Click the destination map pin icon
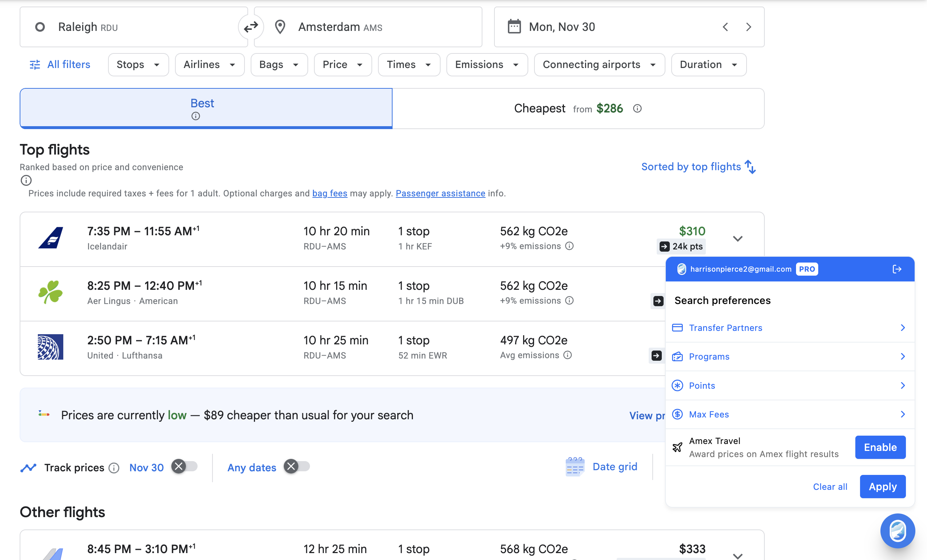This screenshot has width=927, height=560. point(280,27)
